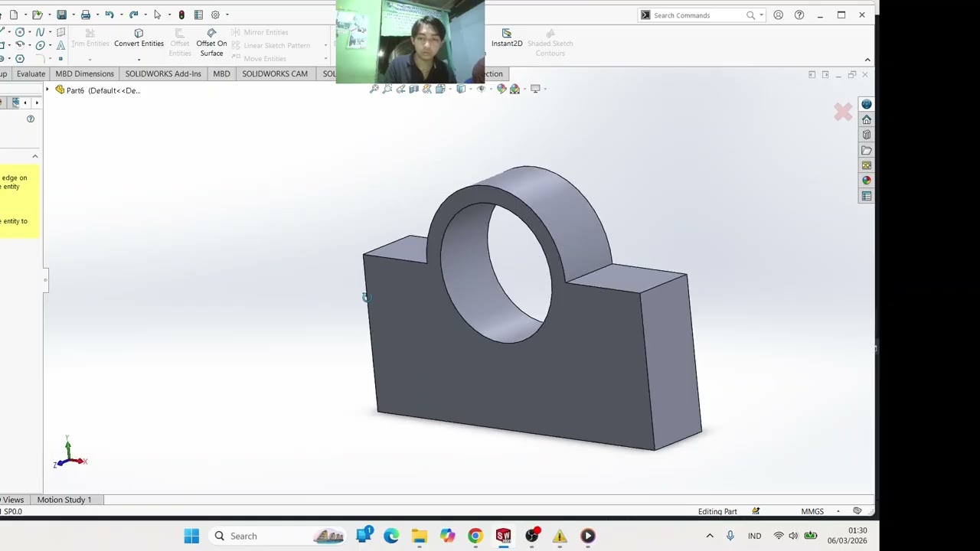Open 3DEXPERIENCE globe icon in task pane
The width and height of the screenshot is (980, 551).
pyautogui.click(x=867, y=104)
